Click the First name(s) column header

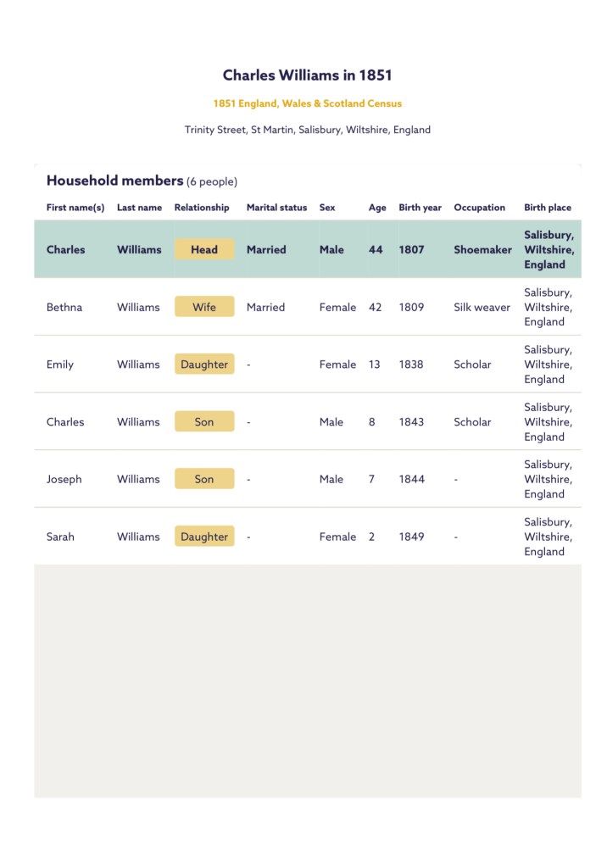point(75,208)
